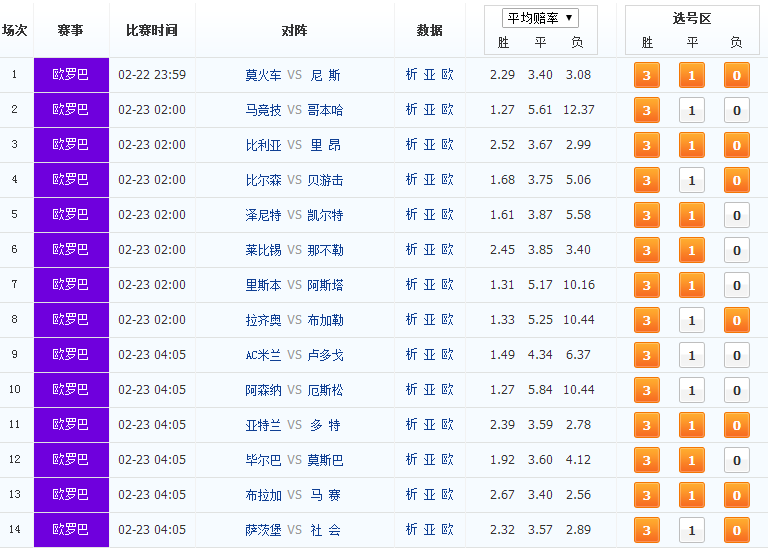The height and width of the screenshot is (551, 768).
Task: Click win odds 1.49 in match 9
Action: click(x=503, y=355)
